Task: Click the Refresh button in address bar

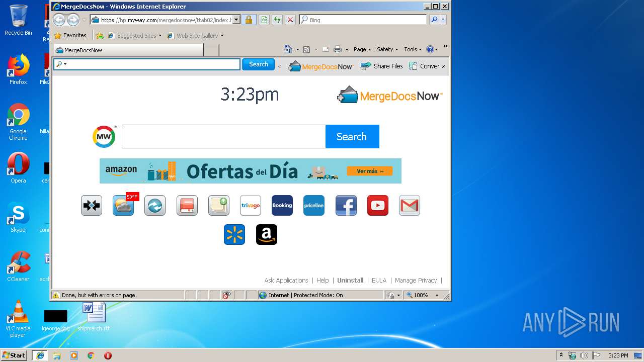Action: [x=277, y=20]
